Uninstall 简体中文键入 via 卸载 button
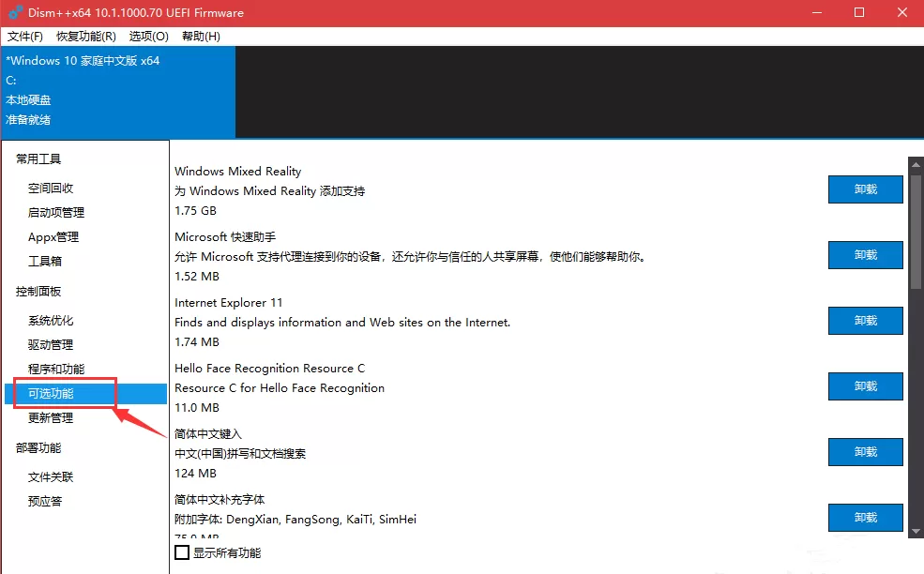This screenshot has width=924, height=574. coord(865,452)
